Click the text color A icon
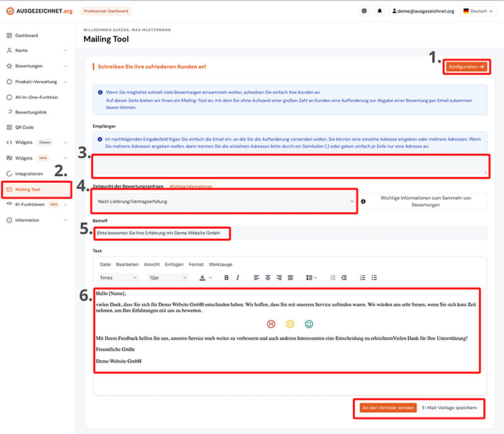Screen dimensions: 504x434 tap(202, 278)
